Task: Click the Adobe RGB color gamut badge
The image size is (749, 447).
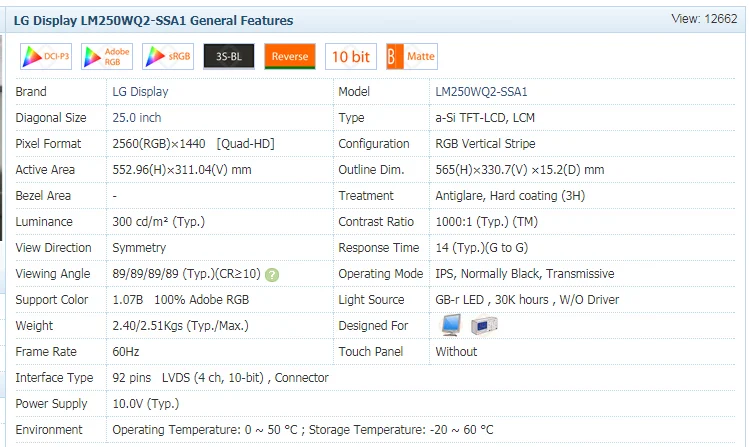Action: (107, 56)
